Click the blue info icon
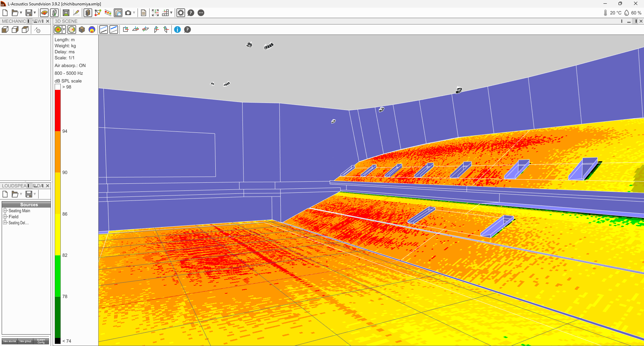Screen dimensions: 644x346 click(177, 30)
